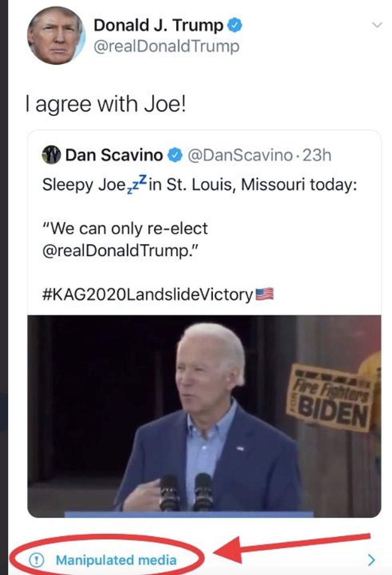Click the "Sleepy Joe in St. Louis" quoted text
This screenshot has height=575, width=392.
tap(199, 185)
